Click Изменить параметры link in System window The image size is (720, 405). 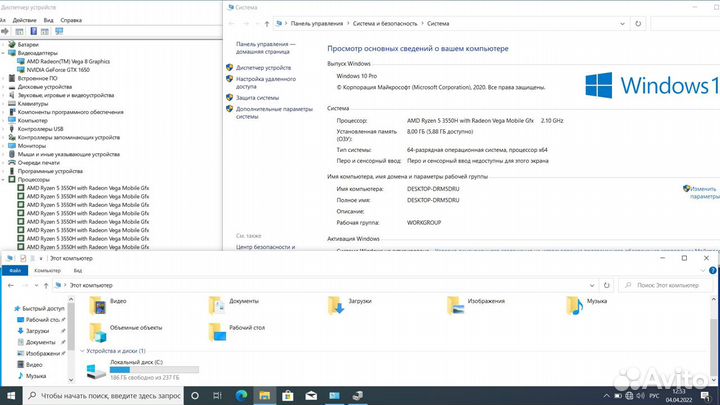[704, 192]
